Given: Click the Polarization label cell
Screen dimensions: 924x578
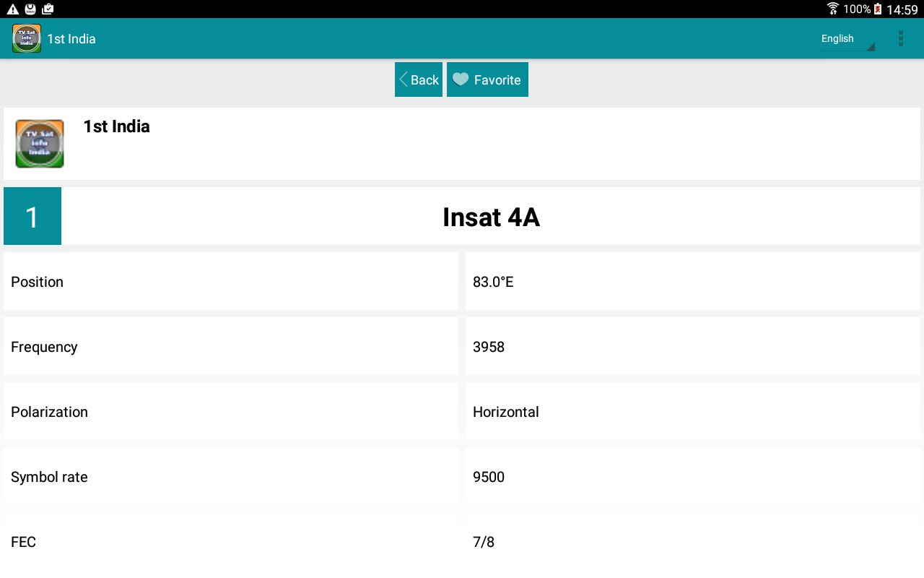Looking at the screenshot, I should pos(231,411).
